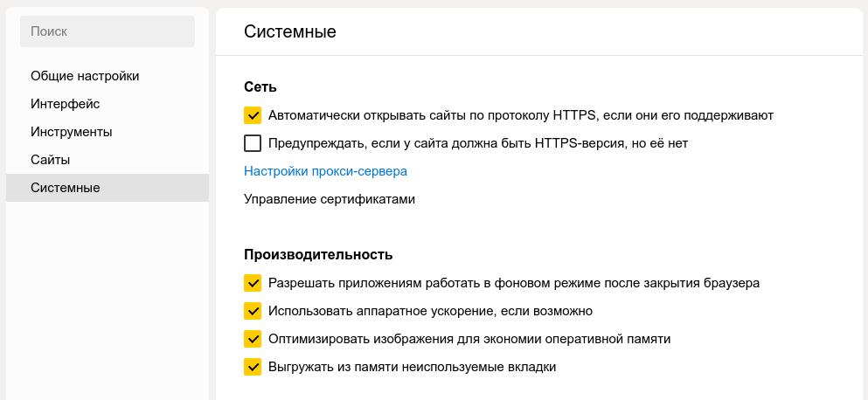868x400 pixels.
Task: Open Настройки прокси-сервера link
Action: (325, 171)
